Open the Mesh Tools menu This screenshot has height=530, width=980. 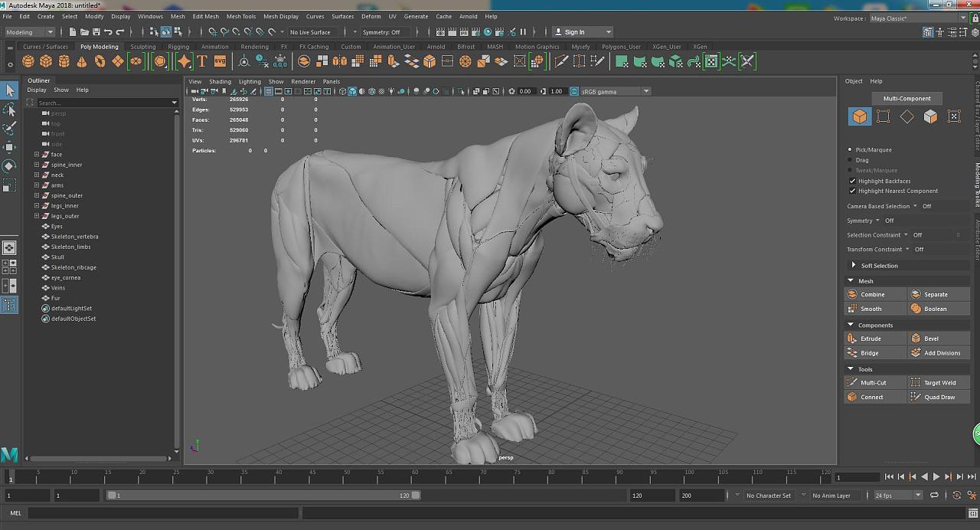click(x=240, y=16)
